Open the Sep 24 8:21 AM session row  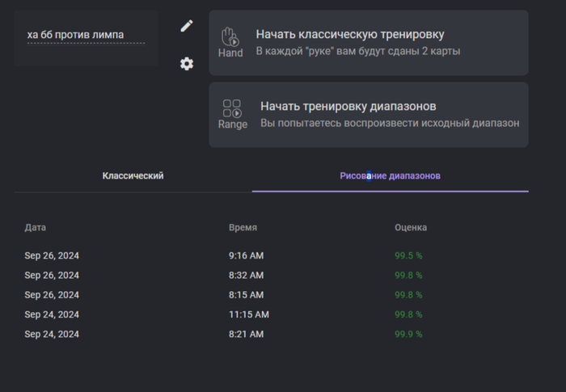click(x=272, y=335)
